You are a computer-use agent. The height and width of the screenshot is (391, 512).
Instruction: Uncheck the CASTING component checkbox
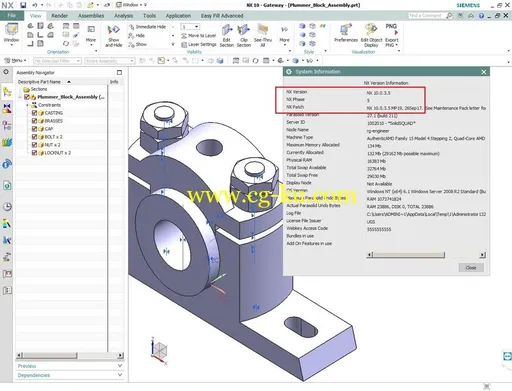pyautogui.click(x=34, y=113)
